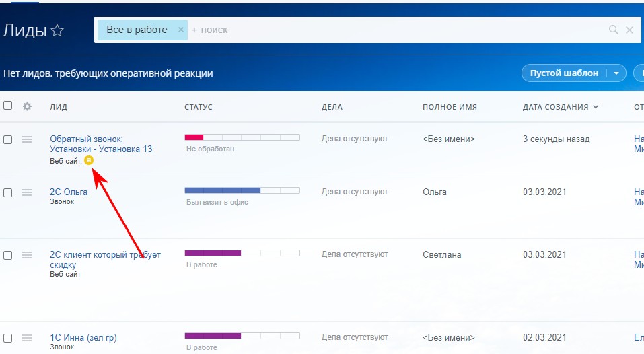
Task: Click 'Дела отсутствуют' in Обратный звонок row
Action: click(355, 139)
